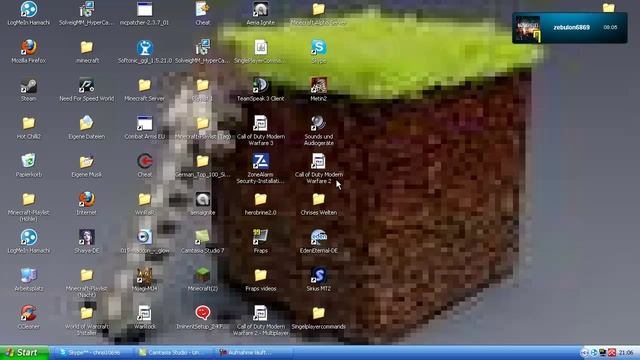
Task: Select the IminentSetup installer icon
Action: tap(202, 313)
